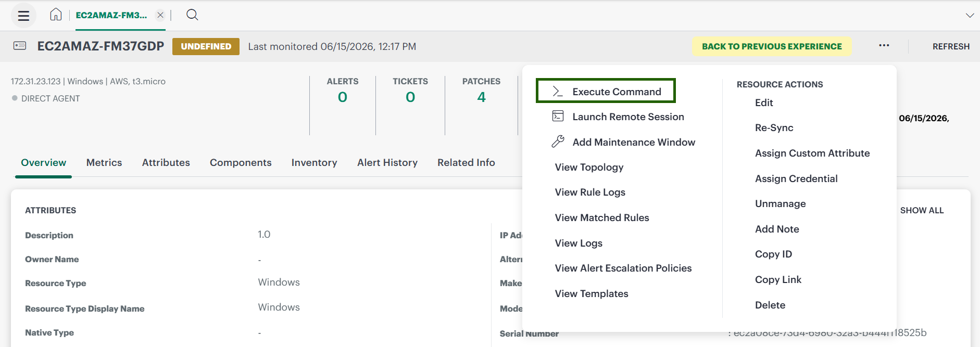This screenshot has height=347, width=980.
Task: Open the Alerts count 0
Action: click(342, 97)
